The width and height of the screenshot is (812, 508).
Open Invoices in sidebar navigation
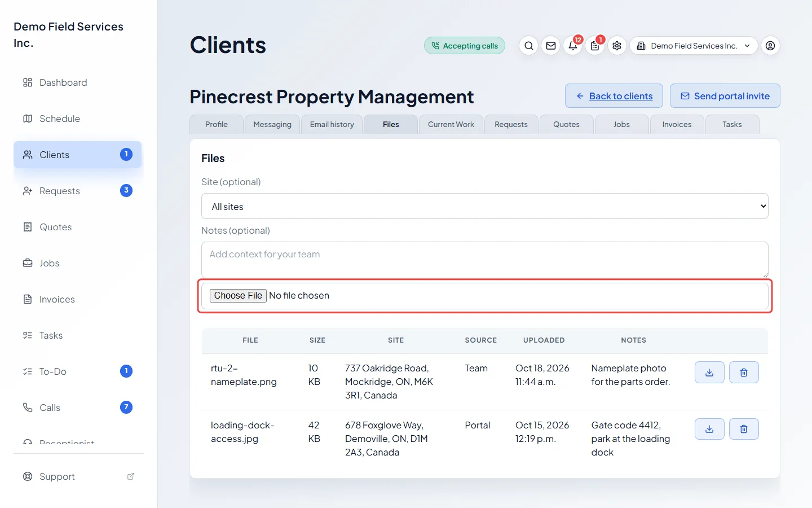click(x=78, y=299)
